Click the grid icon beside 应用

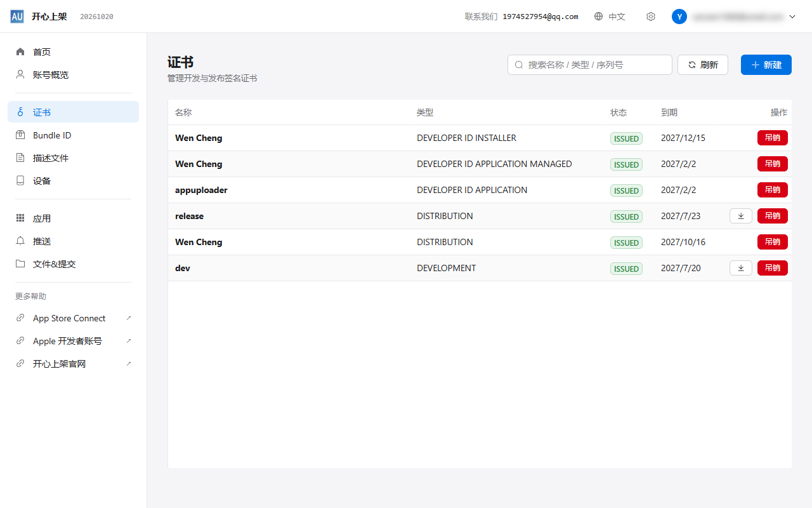tap(20, 218)
